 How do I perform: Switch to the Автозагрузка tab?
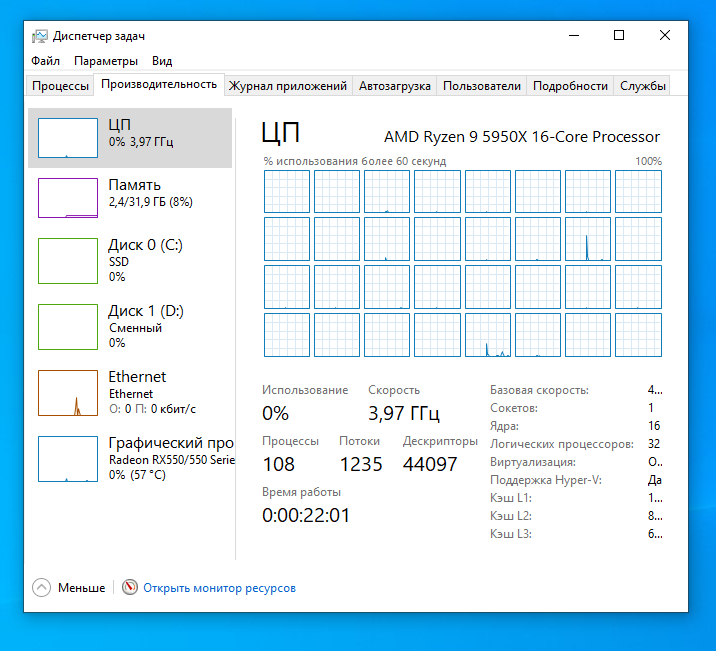(x=395, y=86)
